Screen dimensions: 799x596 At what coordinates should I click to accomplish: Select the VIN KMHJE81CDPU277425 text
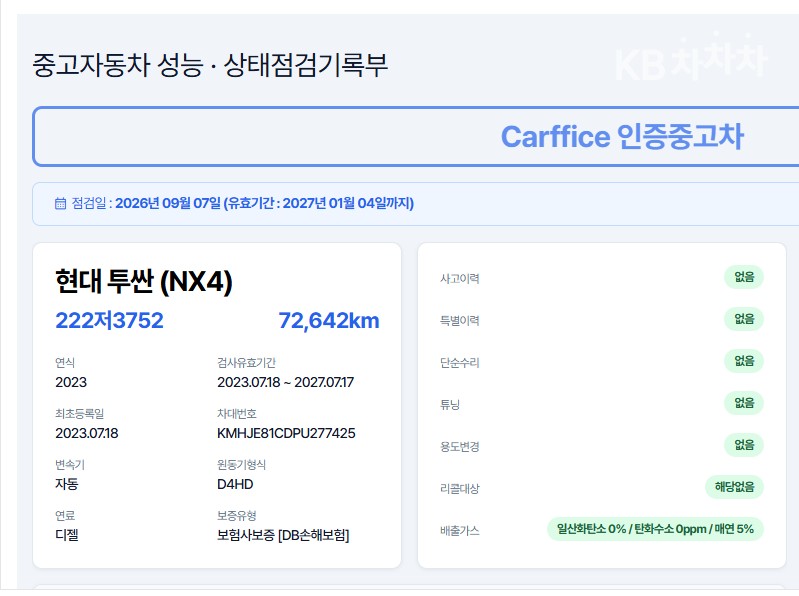tap(286, 434)
